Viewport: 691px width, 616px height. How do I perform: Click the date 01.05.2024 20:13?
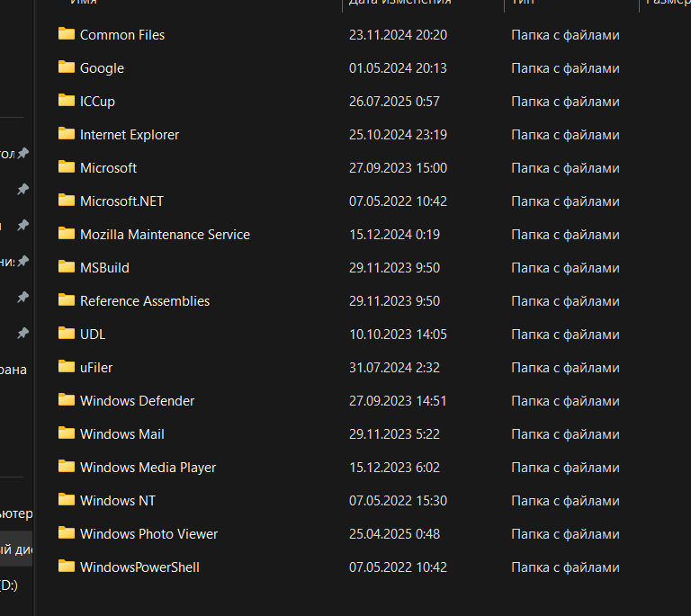[x=398, y=68]
